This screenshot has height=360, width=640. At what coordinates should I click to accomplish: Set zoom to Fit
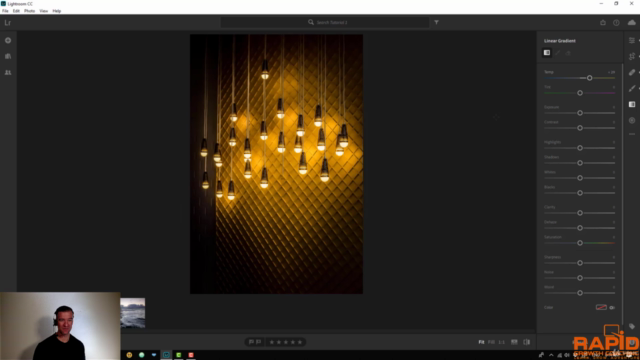tap(481, 342)
